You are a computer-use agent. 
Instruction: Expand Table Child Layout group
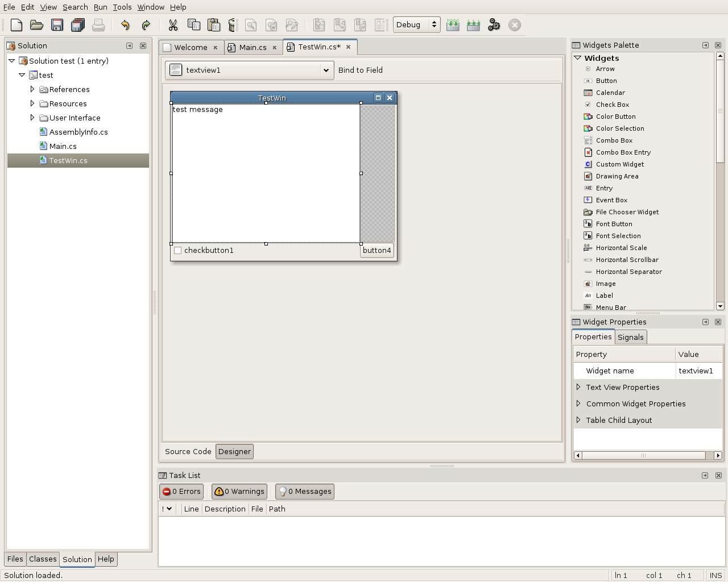(x=578, y=420)
